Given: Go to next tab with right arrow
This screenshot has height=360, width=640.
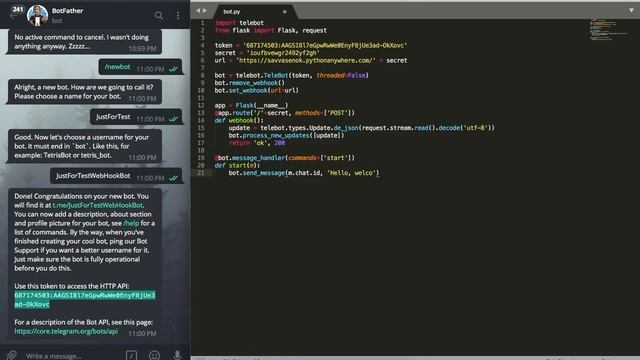Looking at the screenshot, I should point(205,11).
